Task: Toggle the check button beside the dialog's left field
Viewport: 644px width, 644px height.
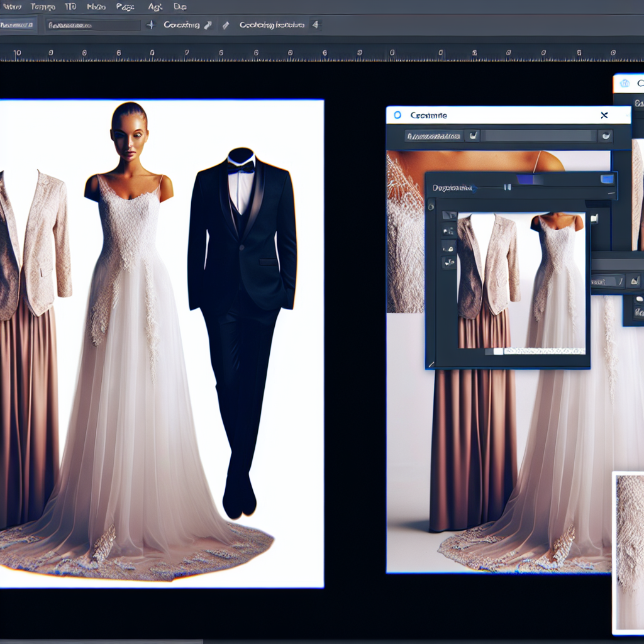Action: coord(473,135)
